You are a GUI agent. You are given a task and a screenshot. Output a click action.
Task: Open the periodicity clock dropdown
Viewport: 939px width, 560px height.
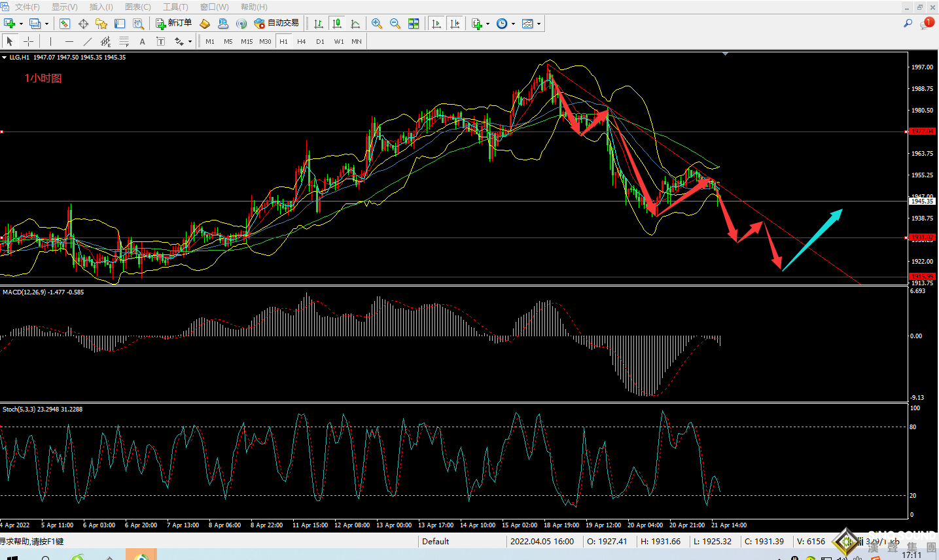tap(513, 24)
